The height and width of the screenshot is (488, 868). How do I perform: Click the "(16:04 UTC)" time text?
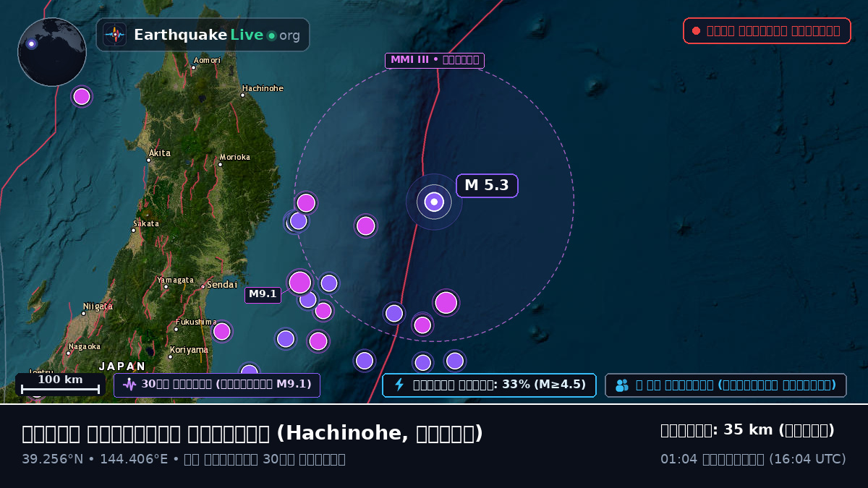[807, 459]
